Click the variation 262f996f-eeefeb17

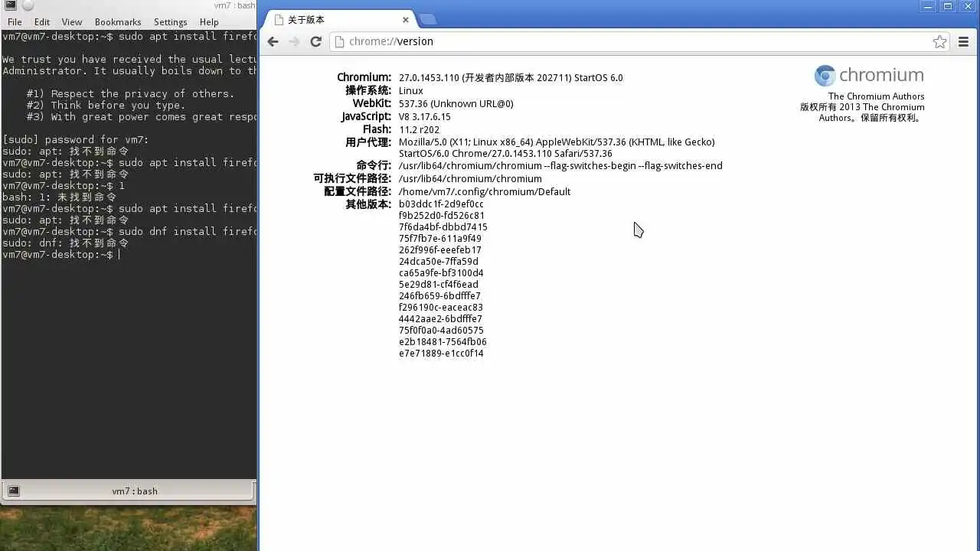pyautogui.click(x=440, y=249)
